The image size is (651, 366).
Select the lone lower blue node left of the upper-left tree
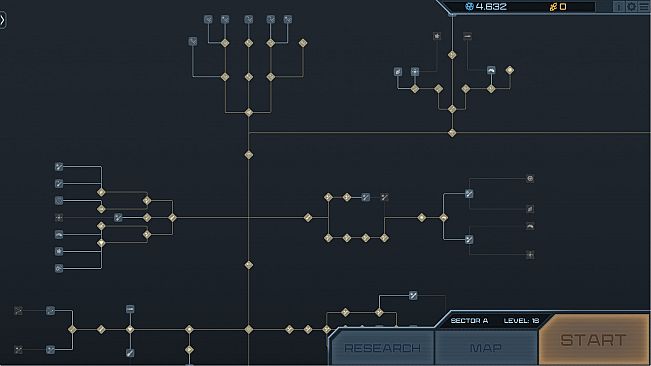pyautogui.click(x=193, y=41)
